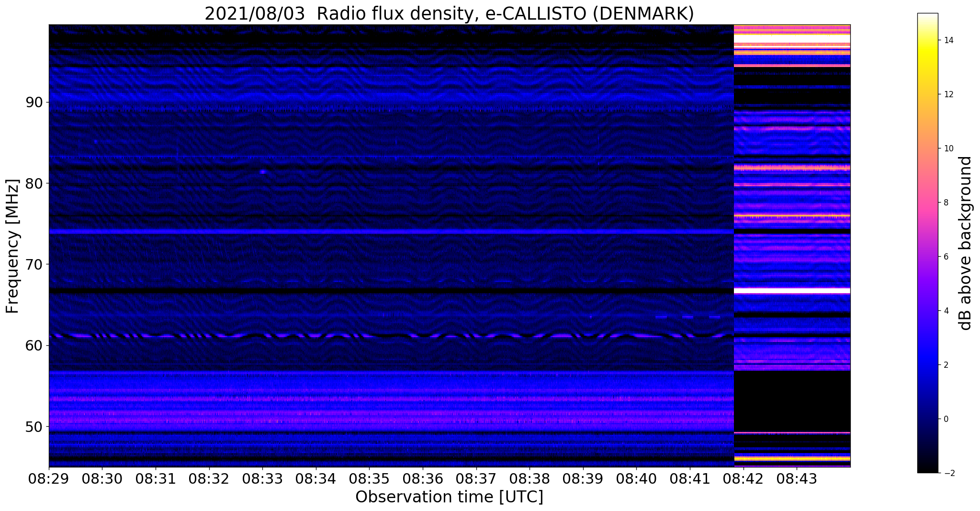Click the 08:37 time tick label

click(476, 479)
